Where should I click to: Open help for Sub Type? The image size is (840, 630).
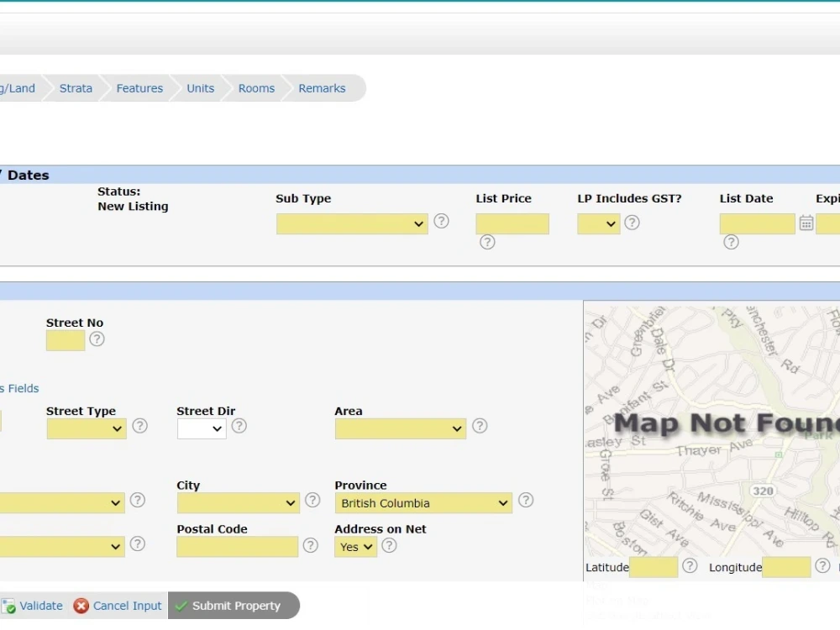441,221
